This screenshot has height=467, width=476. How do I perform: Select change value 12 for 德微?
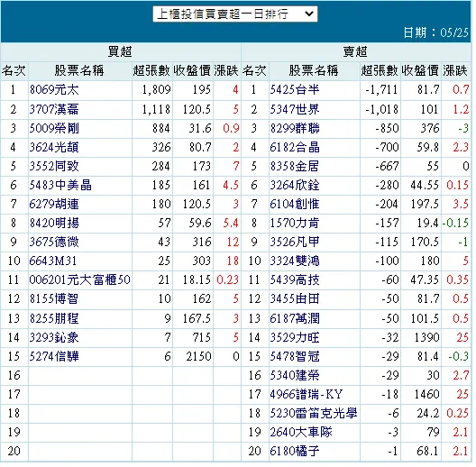point(233,242)
